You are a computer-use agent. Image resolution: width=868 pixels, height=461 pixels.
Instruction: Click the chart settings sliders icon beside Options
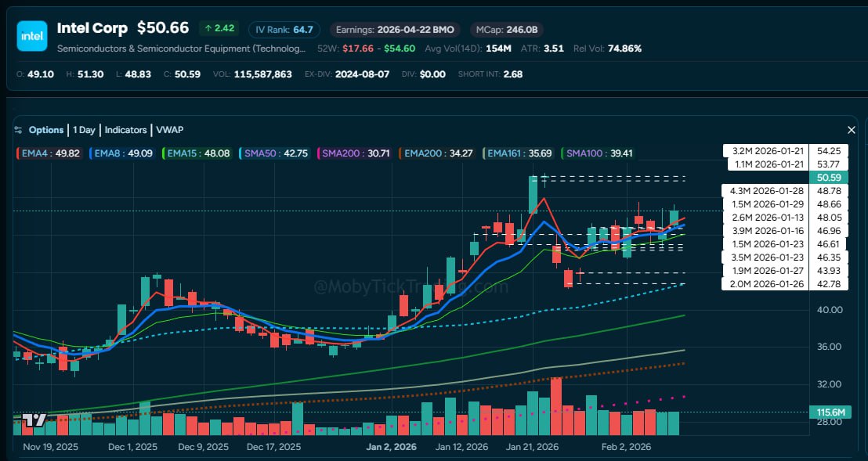click(20, 129)
